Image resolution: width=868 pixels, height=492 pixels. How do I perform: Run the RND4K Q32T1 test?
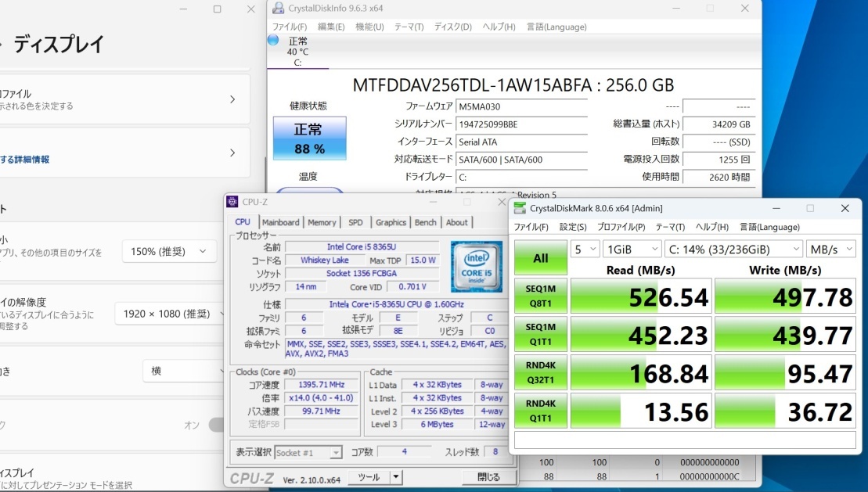(x=541, y=372)
